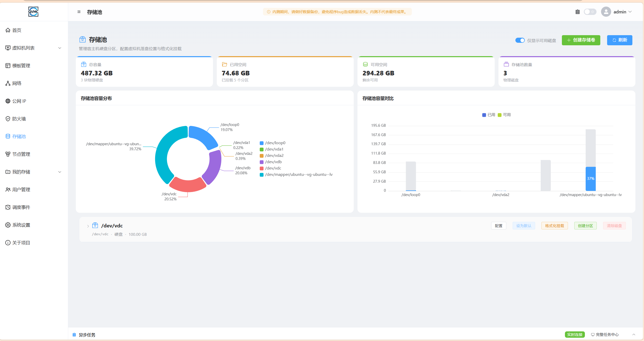Toggle 已用 series in bar chart legend
Image resolution: width=644 pixels, height=341 pixels.
(x=489, y=115)
